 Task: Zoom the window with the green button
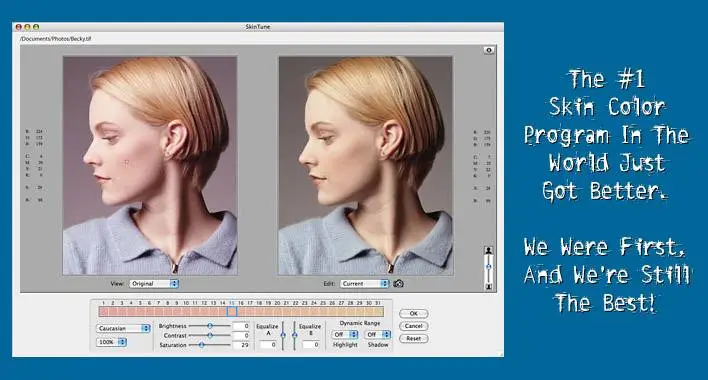click(36, 27)
